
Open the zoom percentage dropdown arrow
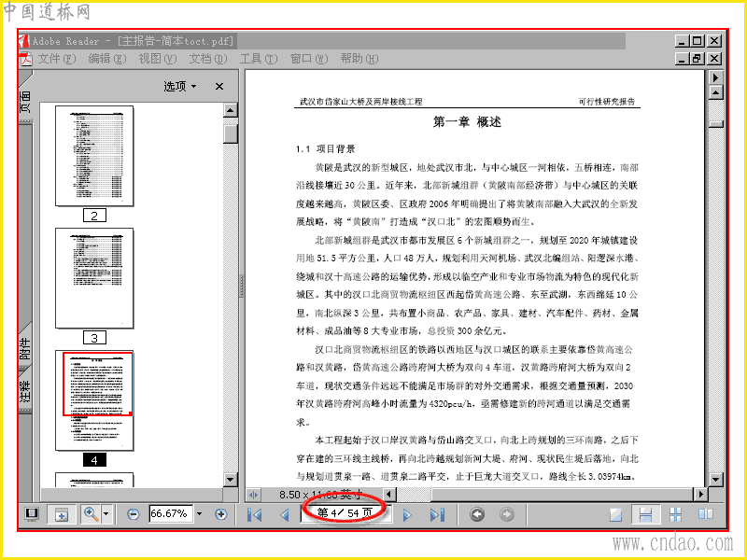199,514
